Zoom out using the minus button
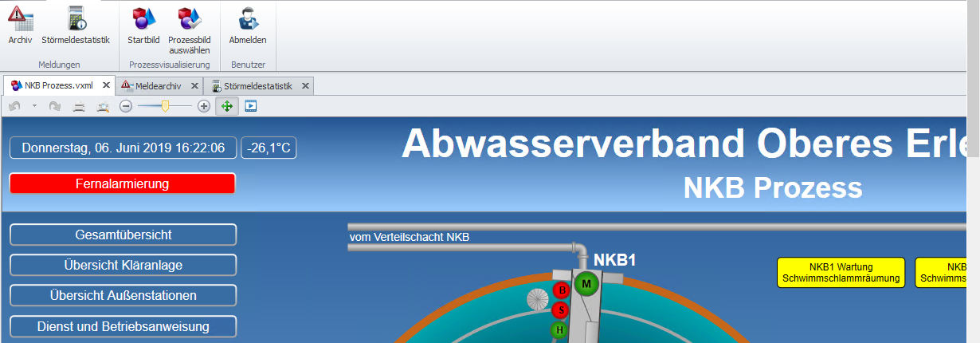The image size is (980, 343). (x=126, y=105)
